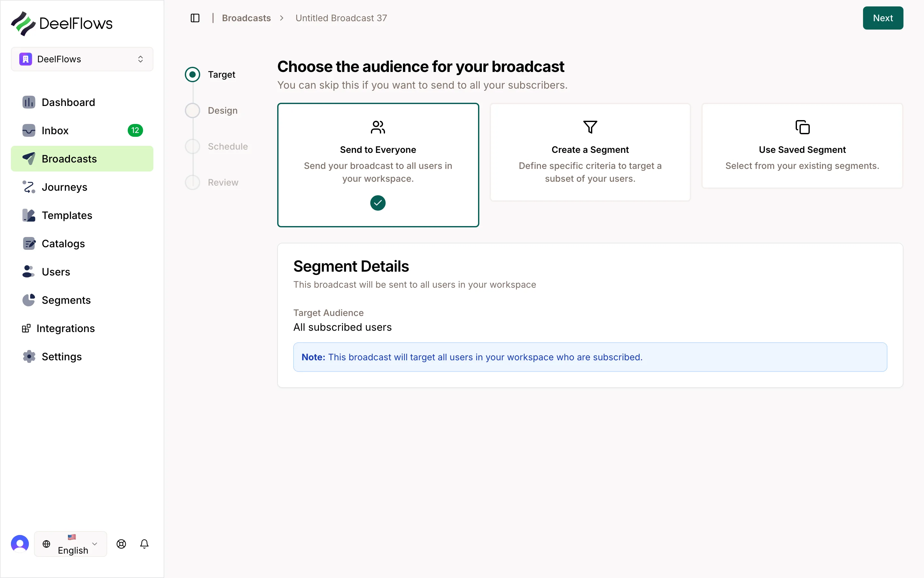
Task: Click the Dashboard bar chart icon
Action: pos(29,102)
